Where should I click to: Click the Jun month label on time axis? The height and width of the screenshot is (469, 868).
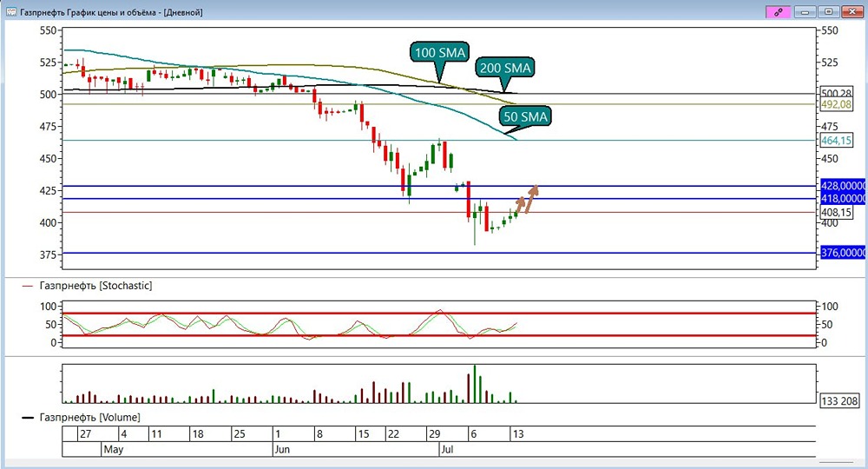(282, 449)
